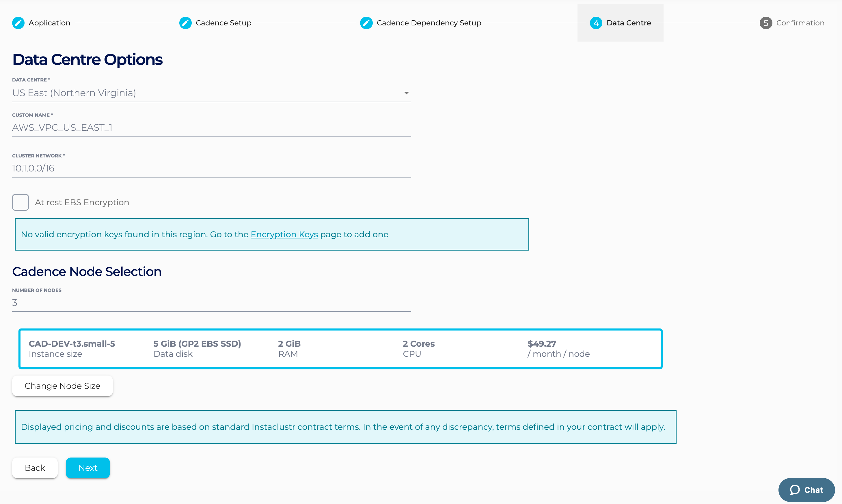Click the Application step pencil icon

(18, 23)
